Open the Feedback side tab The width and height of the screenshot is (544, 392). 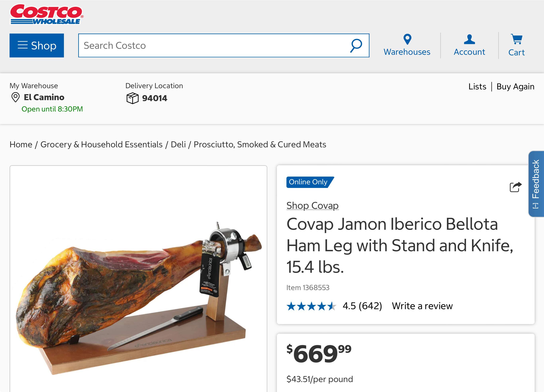tap(536, 184)
